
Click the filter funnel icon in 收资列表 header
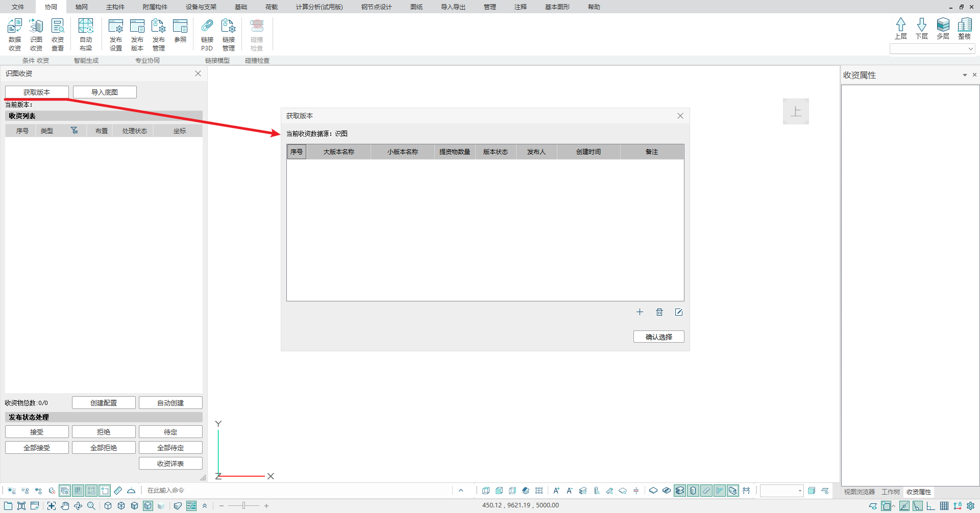(x=75, y=131)
